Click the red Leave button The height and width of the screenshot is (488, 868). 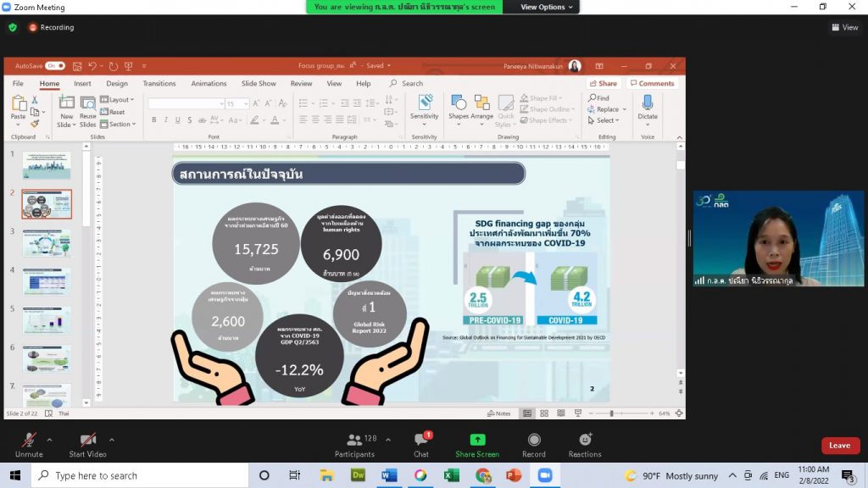click(839, 446)
